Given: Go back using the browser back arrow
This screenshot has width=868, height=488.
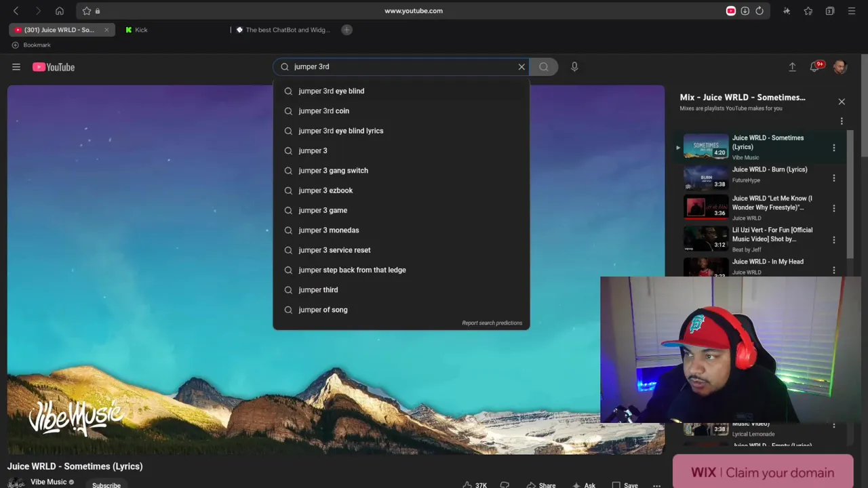Looking at the screenshot, I should click(16, 11).
